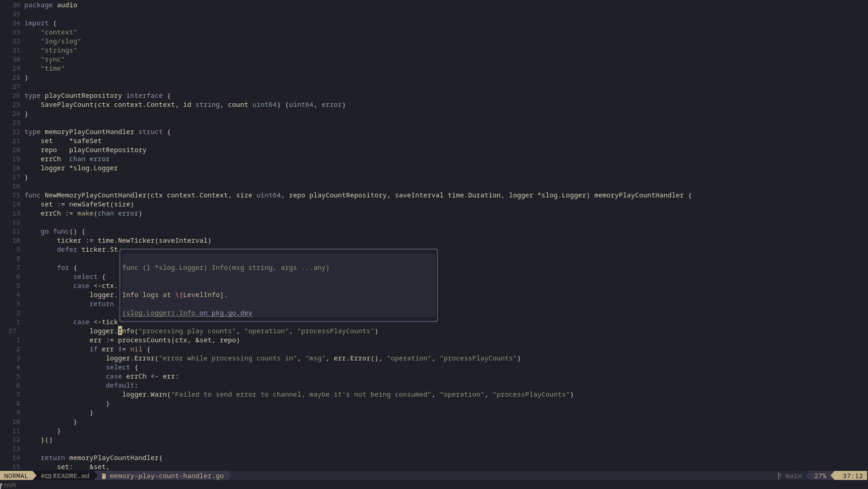
Task: Click the git branch icon near main
Action: pos(779,476)
